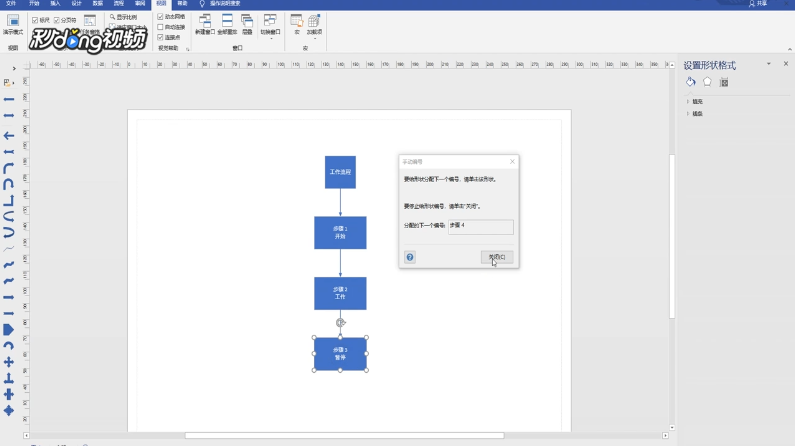Viewport: 795px width, 446px height.
Task: Select the 步骤 1 开始 shape
Action: click(x=340, y=233)
